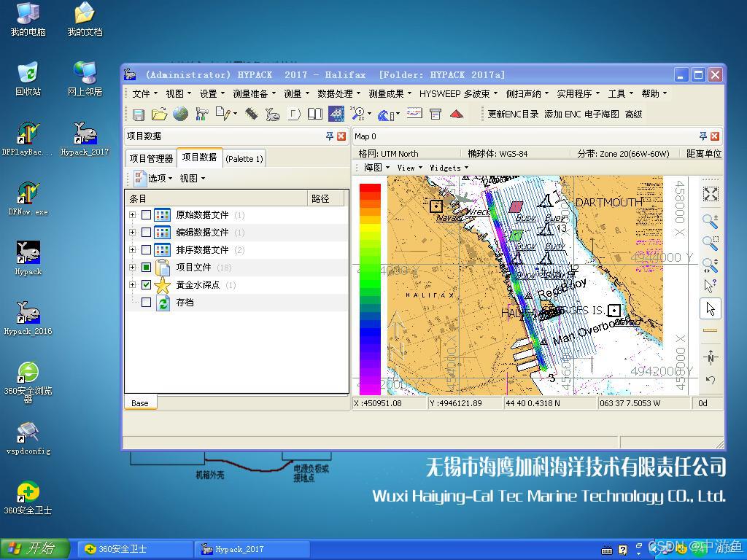Open 360安全卫士 taskbar button
Viewport: 747px width, 560px height.
tap(135, 549)
